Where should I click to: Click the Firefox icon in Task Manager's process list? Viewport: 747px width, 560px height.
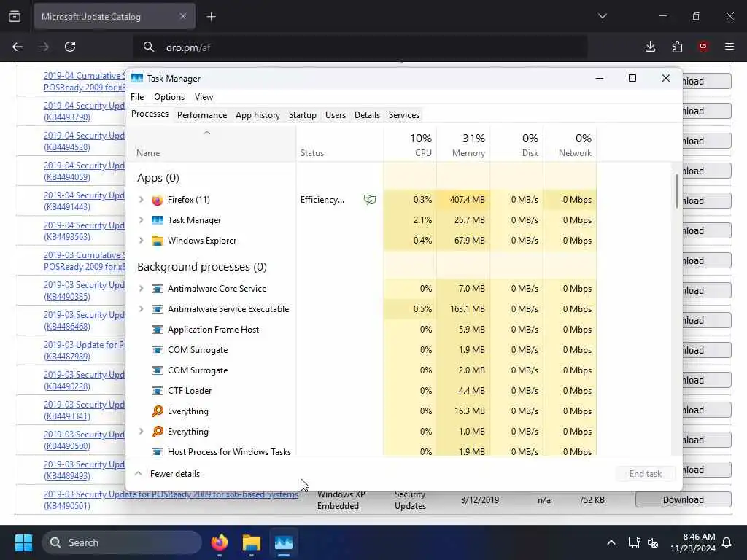[x=158, y=200]
